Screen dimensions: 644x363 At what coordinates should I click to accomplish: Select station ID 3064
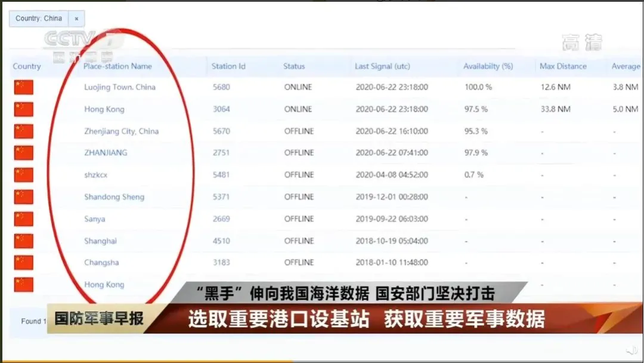221,109
